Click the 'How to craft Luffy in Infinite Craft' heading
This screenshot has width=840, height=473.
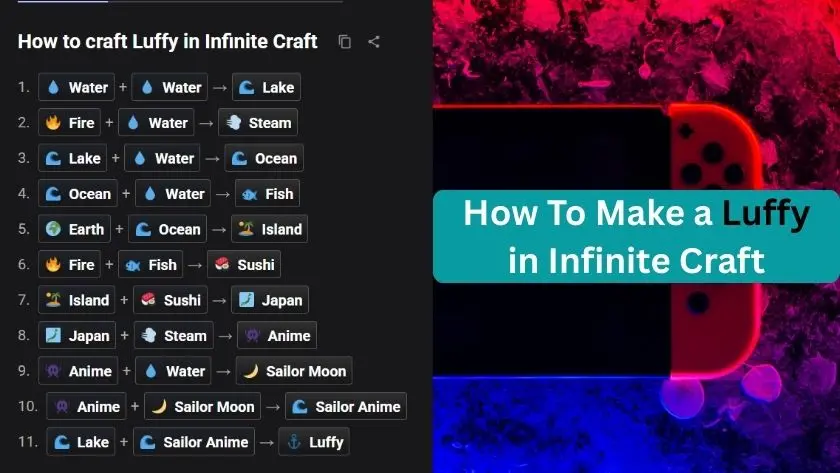[168, 41]
